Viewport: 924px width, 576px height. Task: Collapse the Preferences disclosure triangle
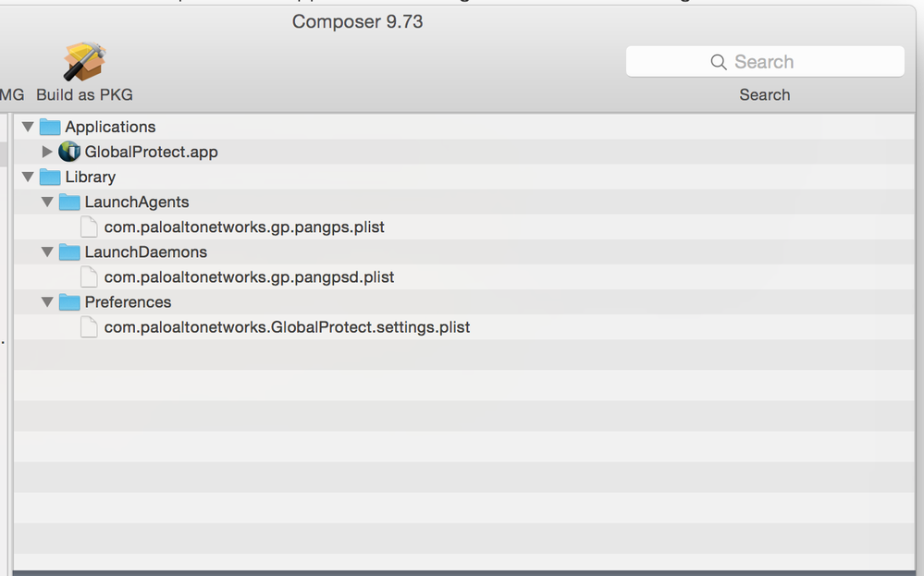47,301
